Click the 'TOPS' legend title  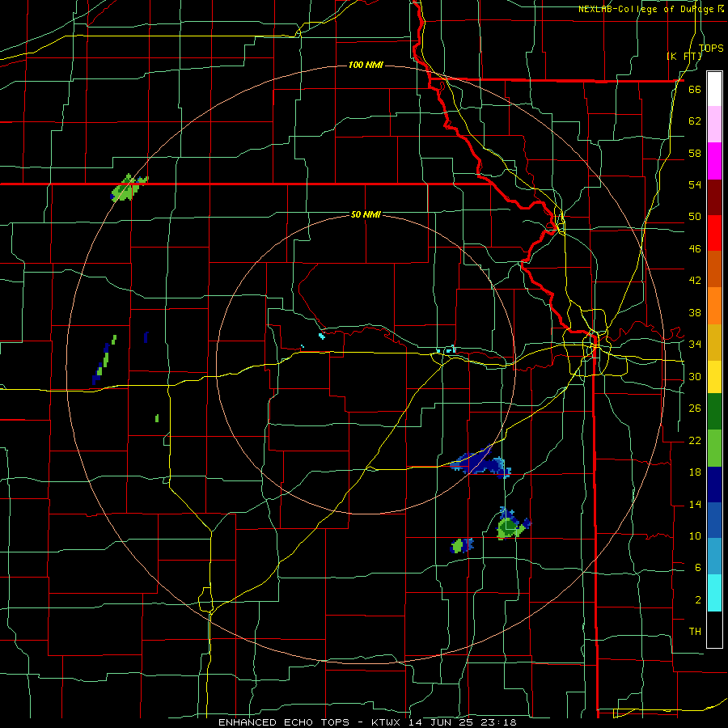click(x=711, y=48)
